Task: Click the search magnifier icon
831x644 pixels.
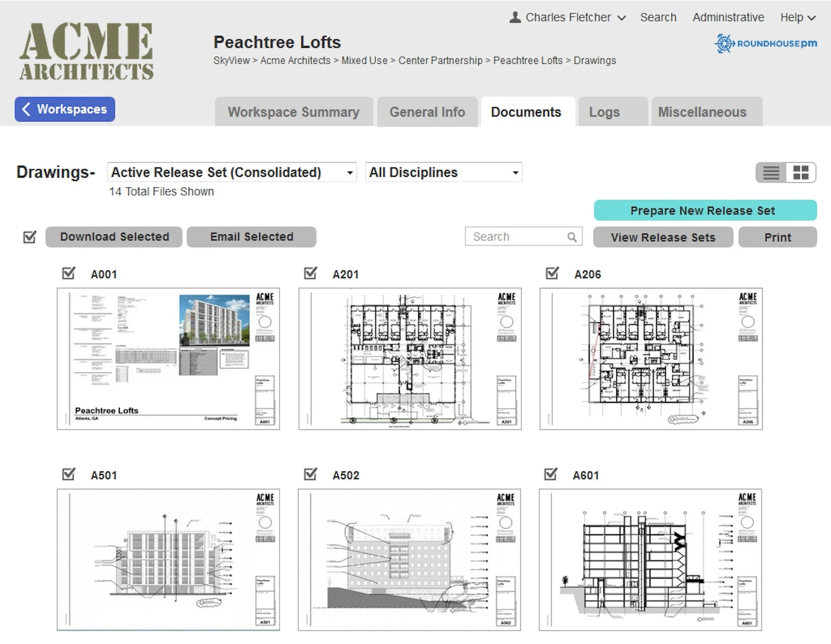Action: coord(572,237)
